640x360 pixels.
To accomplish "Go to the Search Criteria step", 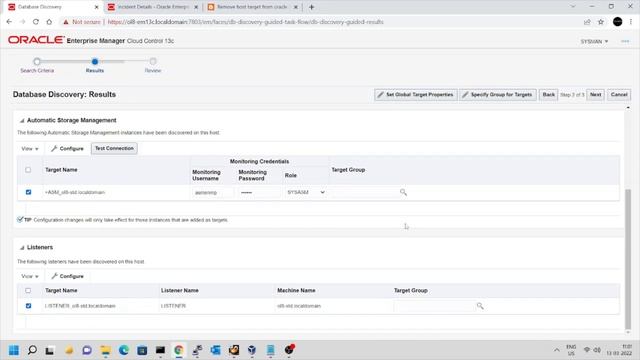I will coord(37,65).
